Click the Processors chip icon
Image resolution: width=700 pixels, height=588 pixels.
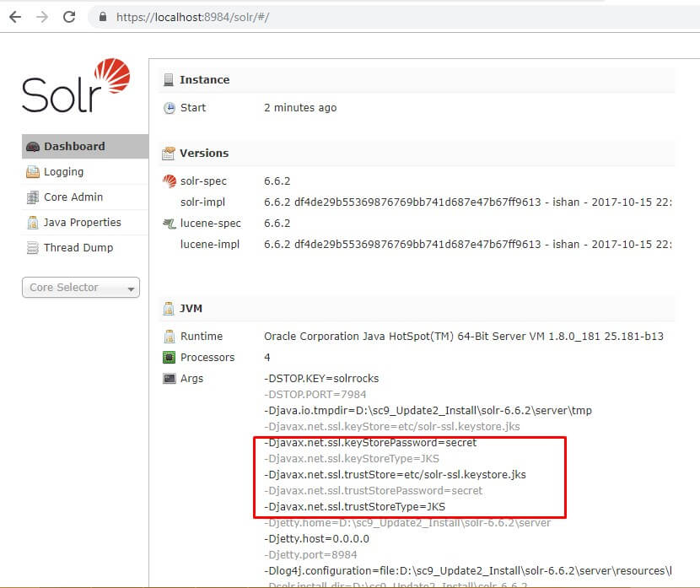point(170,357)
